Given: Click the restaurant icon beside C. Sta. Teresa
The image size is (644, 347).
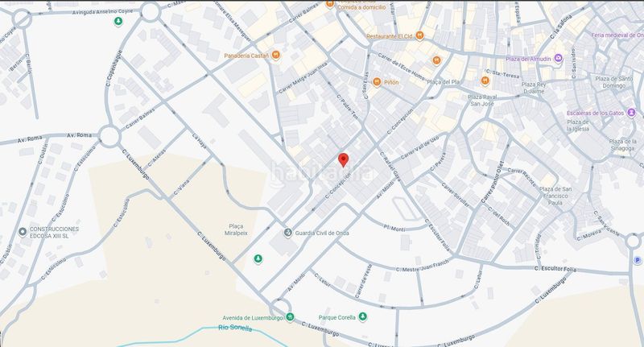Looking at the screenshot, I should [485, 81].
